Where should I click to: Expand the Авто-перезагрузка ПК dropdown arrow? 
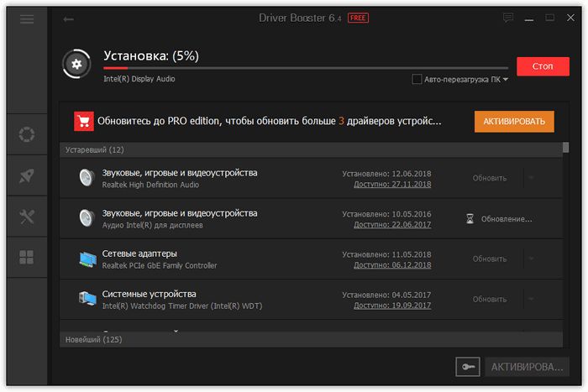click(x=506, y=80)
